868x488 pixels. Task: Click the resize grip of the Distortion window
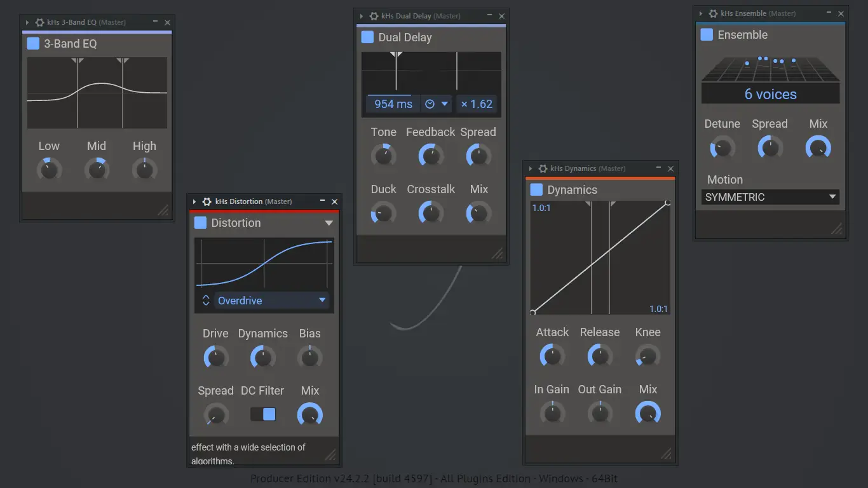click(x=330, y=454)
